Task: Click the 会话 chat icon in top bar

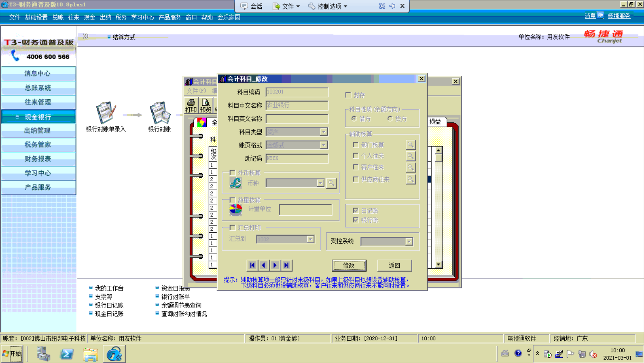Action: (x=244, y=6)
